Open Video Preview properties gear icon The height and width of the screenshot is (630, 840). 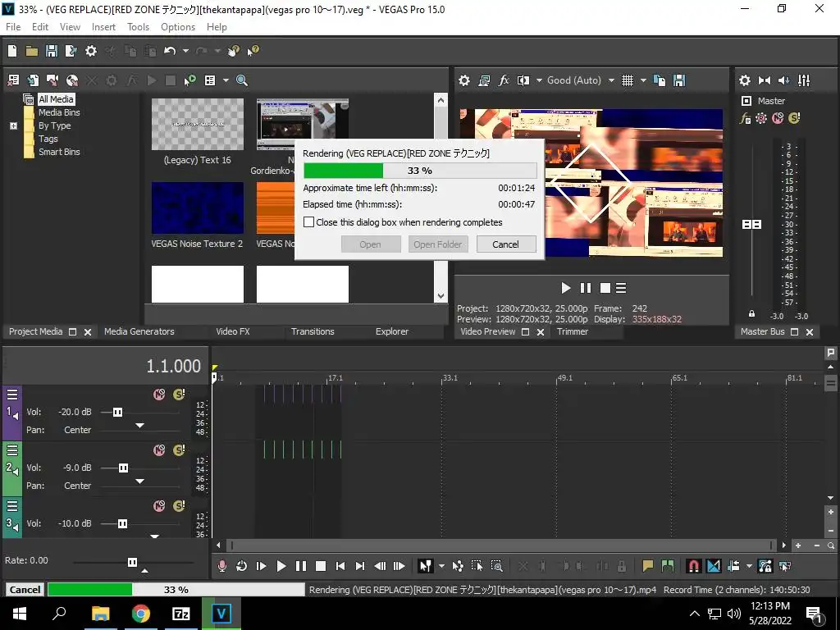click(x=464, y=80)
